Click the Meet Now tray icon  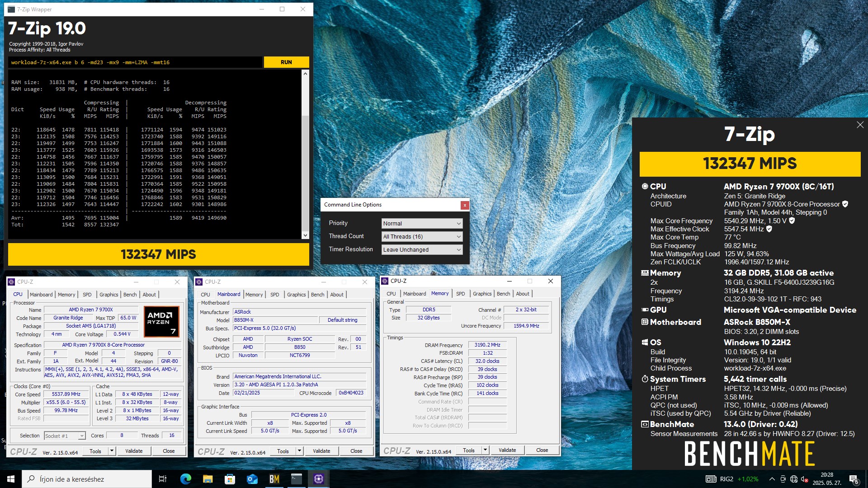click(783, 479)
